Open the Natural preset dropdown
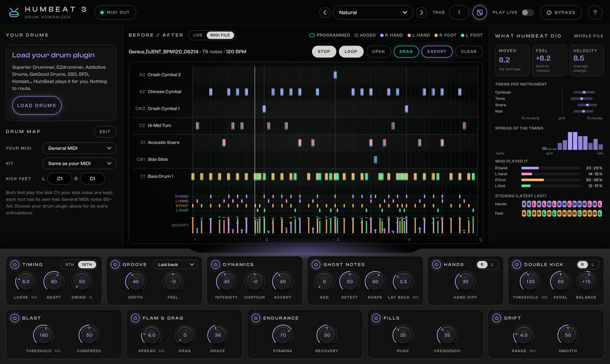Image resolution: width=610 pixels, height=364 pixels. pos(373,13)
